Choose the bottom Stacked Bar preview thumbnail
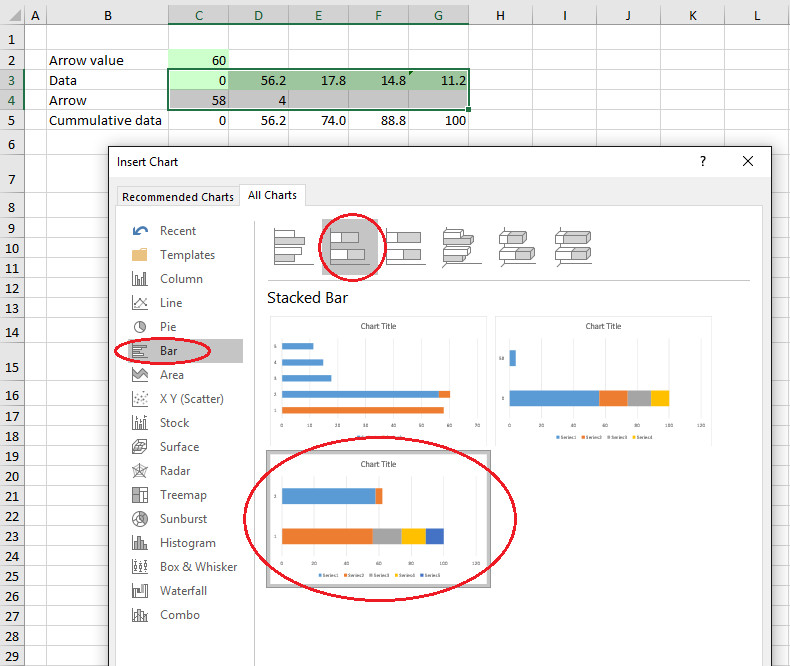The height and width of the screenshot is (666, 790). [377, 520]
